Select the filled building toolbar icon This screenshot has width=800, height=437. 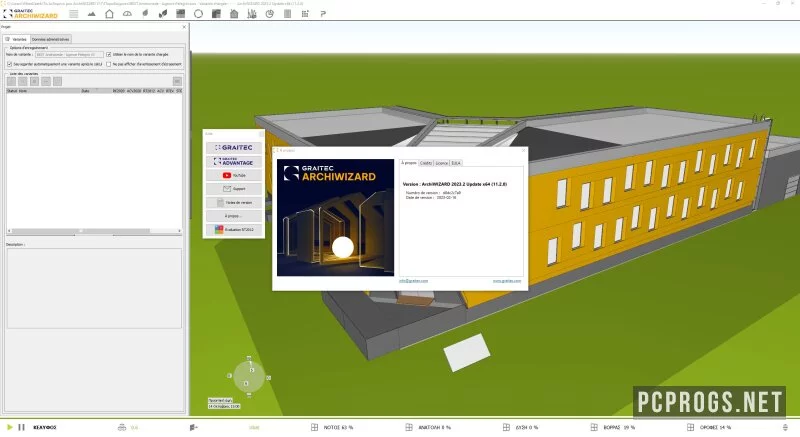tap(234, 14)
